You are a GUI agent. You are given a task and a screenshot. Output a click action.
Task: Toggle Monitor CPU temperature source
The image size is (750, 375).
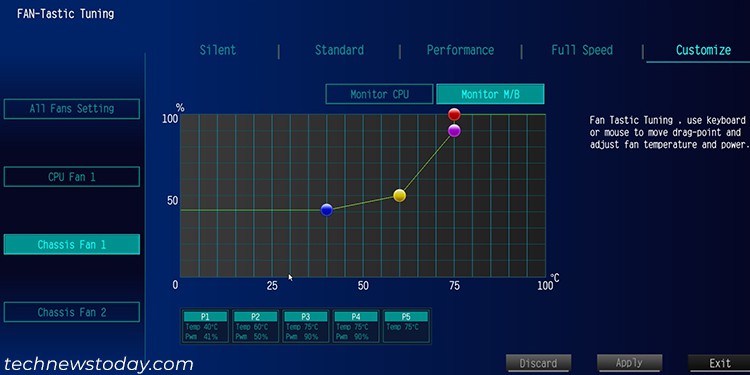[x=379, y=94]
